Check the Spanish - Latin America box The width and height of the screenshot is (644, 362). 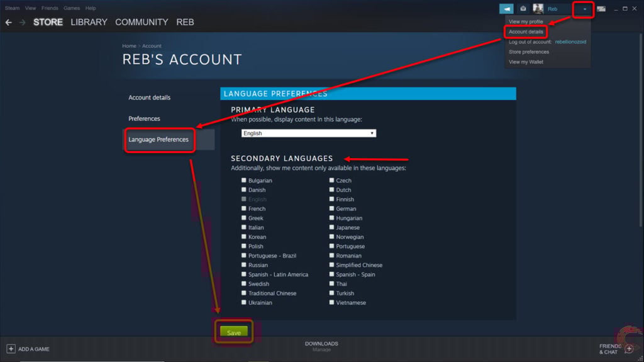click(243, 274)
